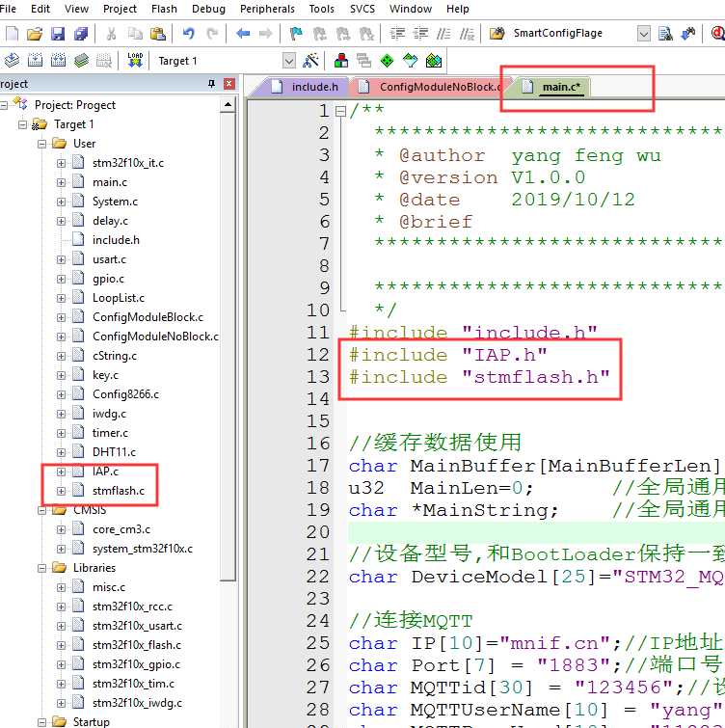
Task: Collapse the User folder in project tree
Action: pyautogui.click(x=41, y=144)
